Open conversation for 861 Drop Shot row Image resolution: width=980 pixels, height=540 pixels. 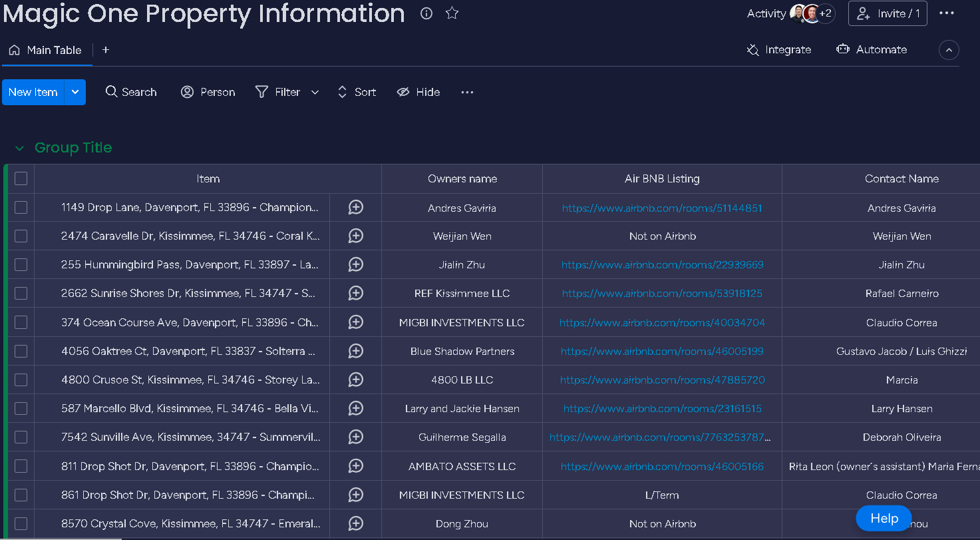(356, 495)
